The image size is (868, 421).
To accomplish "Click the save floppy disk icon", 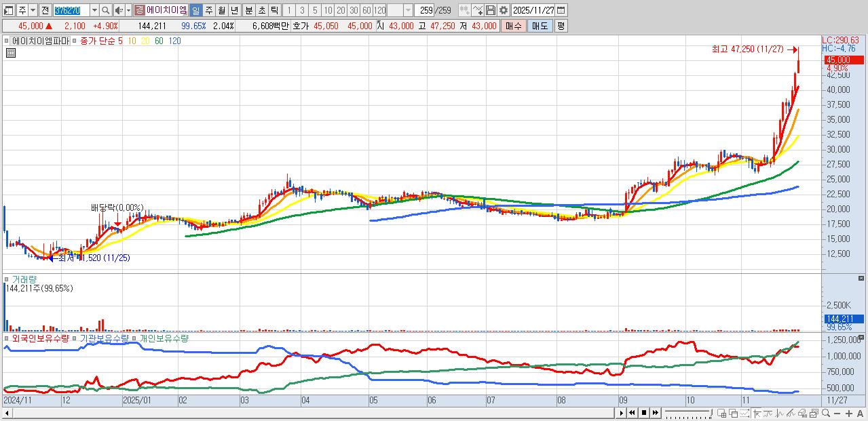I will pyautogui.click(x=490, y=10).
